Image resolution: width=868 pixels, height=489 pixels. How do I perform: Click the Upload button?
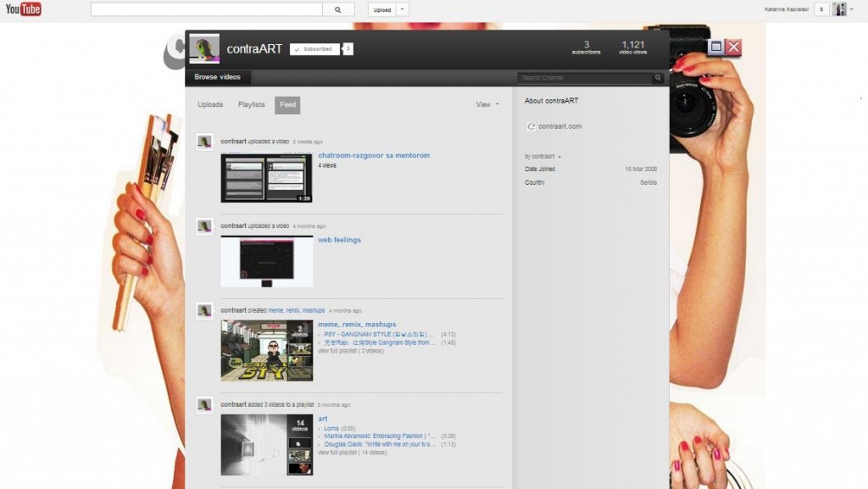tap(382, 9)
